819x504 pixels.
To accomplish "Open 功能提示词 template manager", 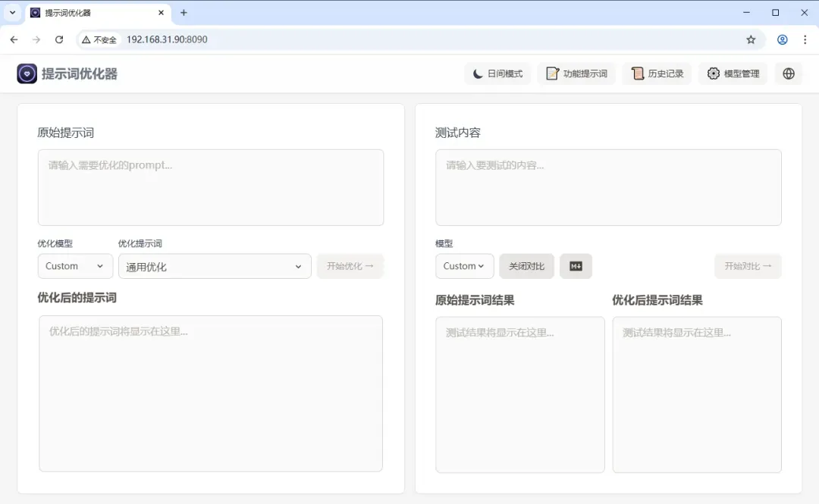I will click(x=576, y=74).
